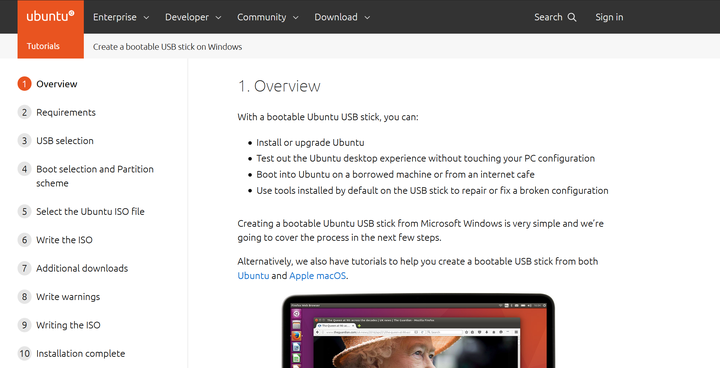Follow the Apple macOS tutorial link
The image size is (720, 368).
(317, 276)
